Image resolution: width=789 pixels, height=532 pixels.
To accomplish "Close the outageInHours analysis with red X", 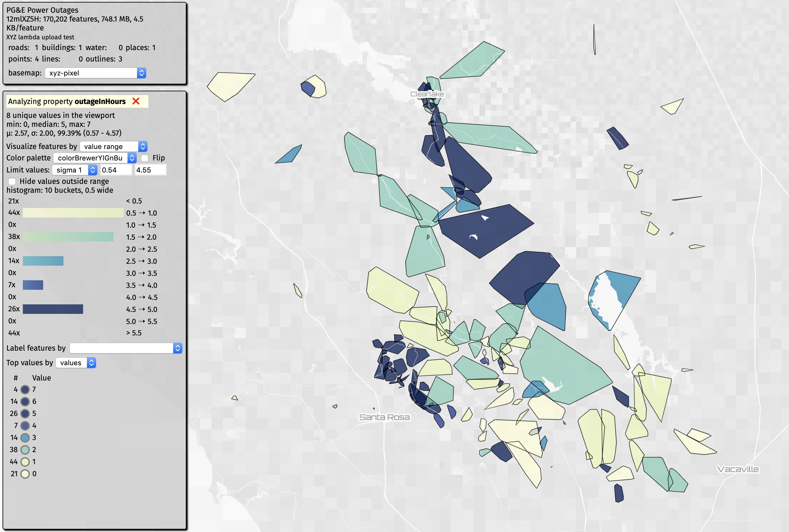I will coord(136,101).
